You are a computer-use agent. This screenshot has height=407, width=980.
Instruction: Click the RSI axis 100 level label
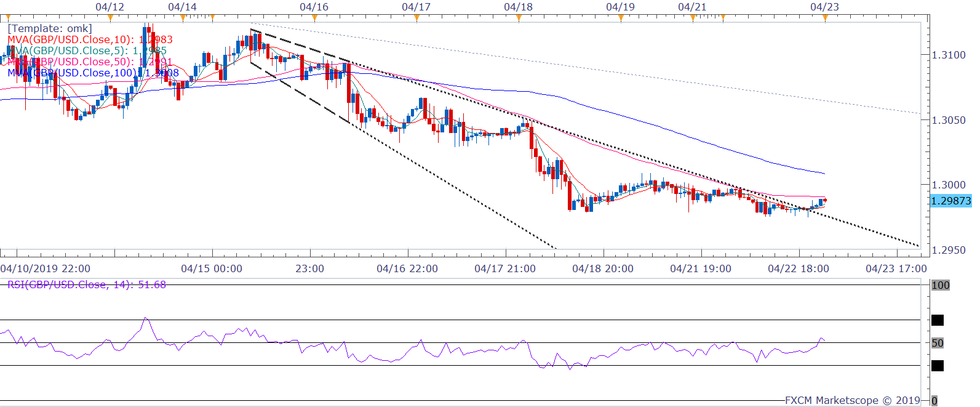[x=940, y=285]
